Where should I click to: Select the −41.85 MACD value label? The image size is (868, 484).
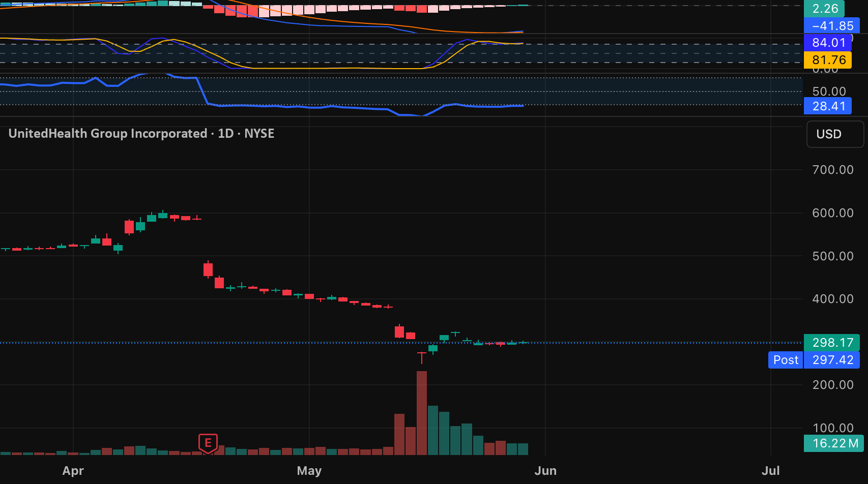pyautogui.click(x=832, y=26)
